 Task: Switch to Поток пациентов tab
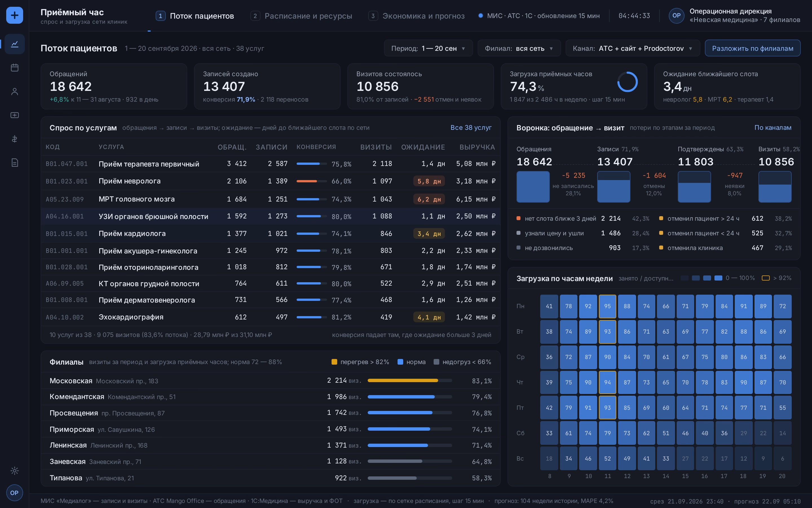tap(195, 16)
